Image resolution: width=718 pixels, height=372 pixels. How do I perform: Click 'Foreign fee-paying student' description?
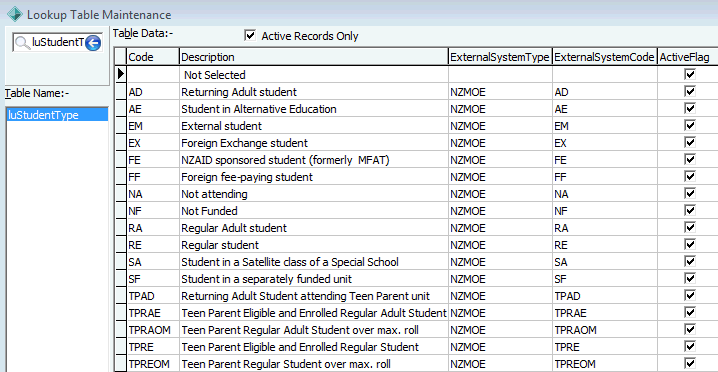(x=313, y=176)
